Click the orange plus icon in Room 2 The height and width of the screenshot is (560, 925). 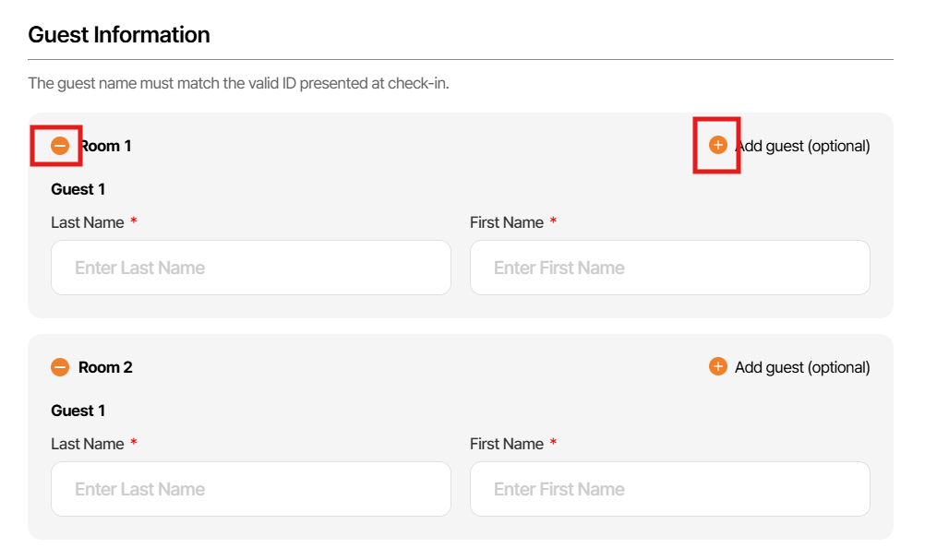717,366
